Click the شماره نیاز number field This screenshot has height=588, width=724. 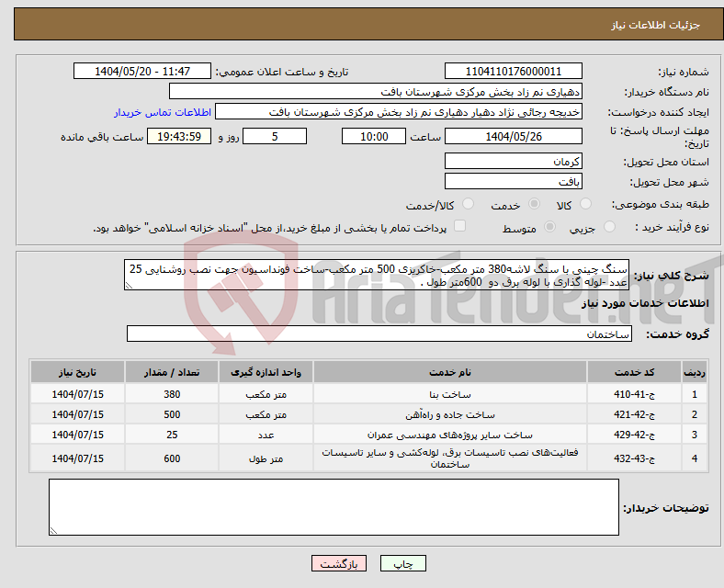click(x=513, y=71)
